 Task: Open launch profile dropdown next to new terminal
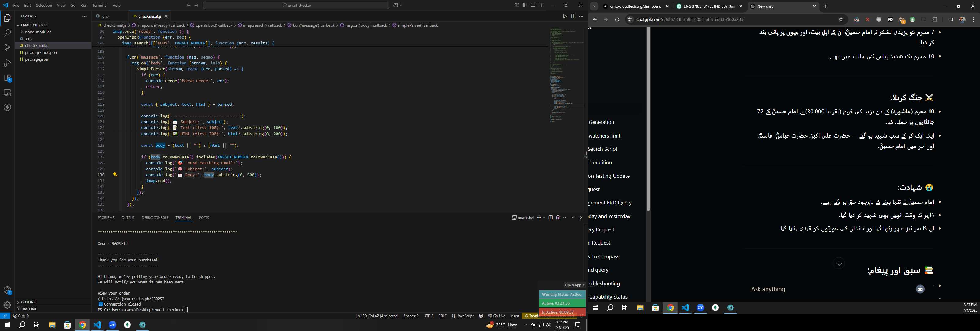544,218
